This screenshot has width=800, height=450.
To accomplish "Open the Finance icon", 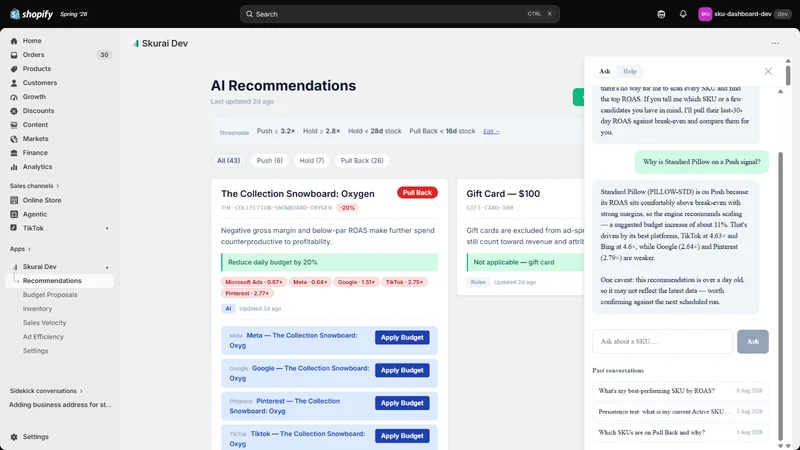I will [14, 153].
